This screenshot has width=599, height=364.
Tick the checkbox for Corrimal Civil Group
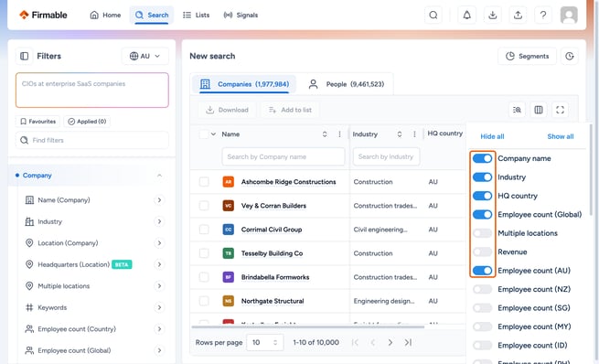click(x=204, y=230)
